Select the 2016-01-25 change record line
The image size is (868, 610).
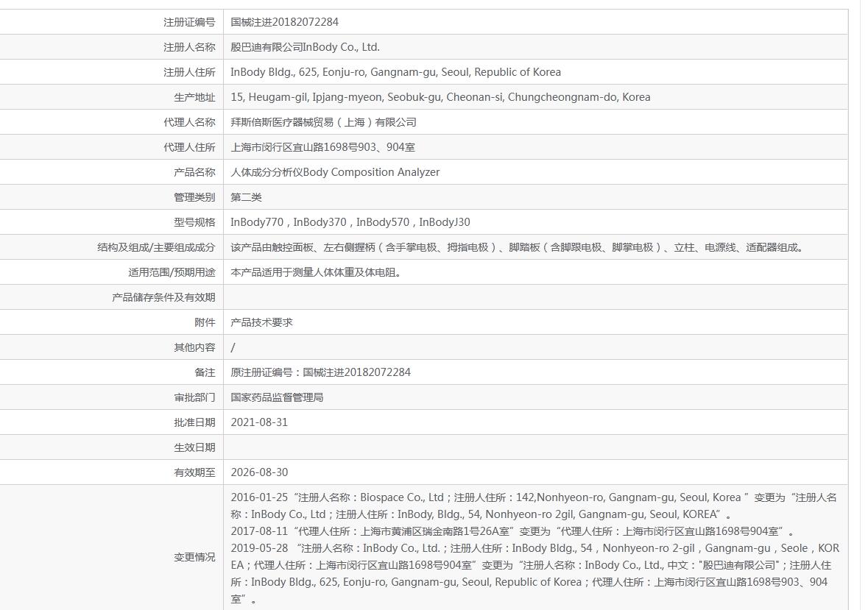tap(534, 506)
